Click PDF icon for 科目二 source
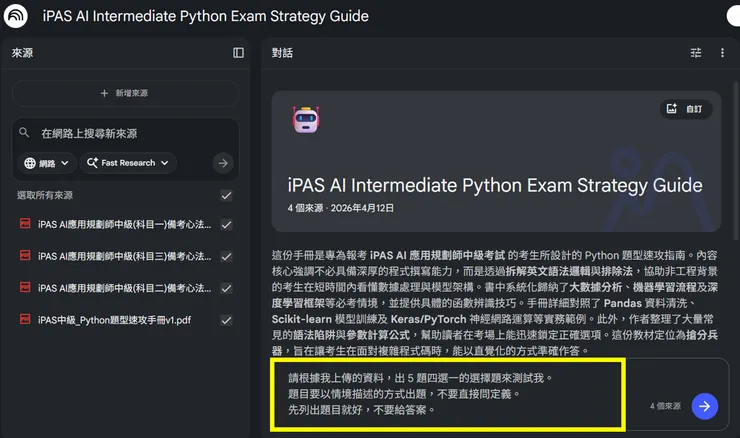This screenshot has height=438, width=740. tap(25, 287)
